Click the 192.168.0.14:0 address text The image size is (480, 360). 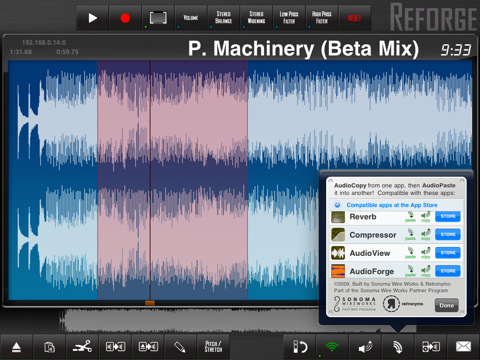click(x=44, y=43)
